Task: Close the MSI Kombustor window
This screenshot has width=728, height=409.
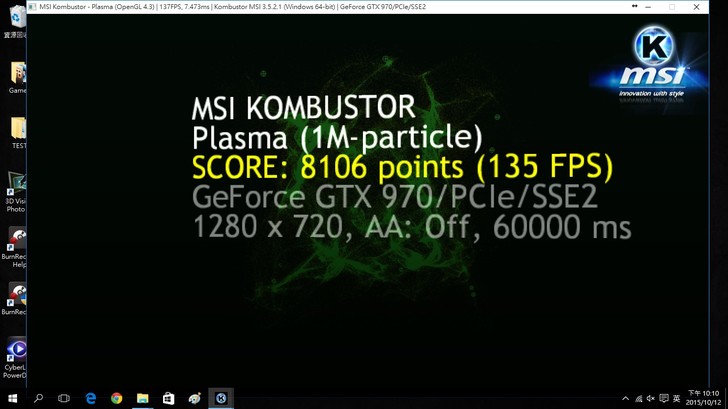Action: [x=696, y=7]
